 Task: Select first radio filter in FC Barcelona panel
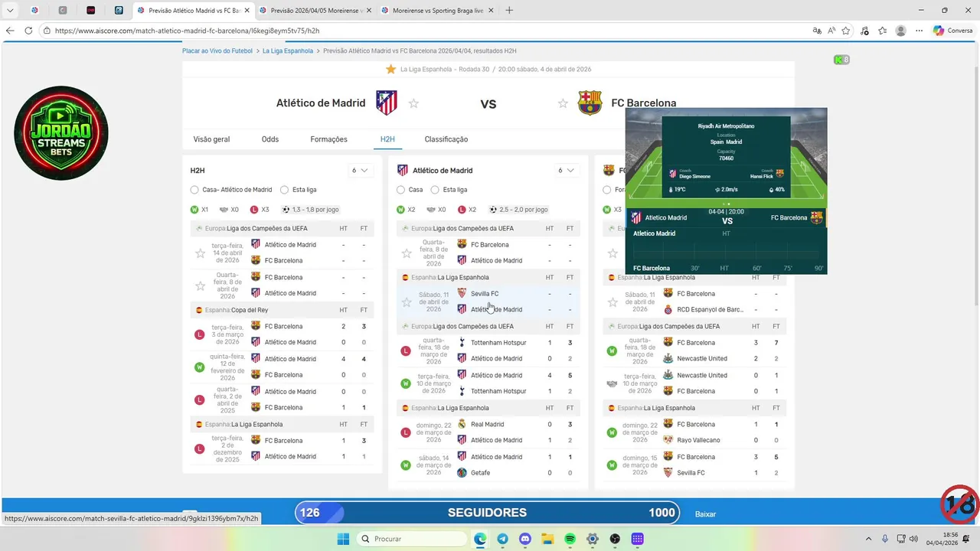click(607, 190)
